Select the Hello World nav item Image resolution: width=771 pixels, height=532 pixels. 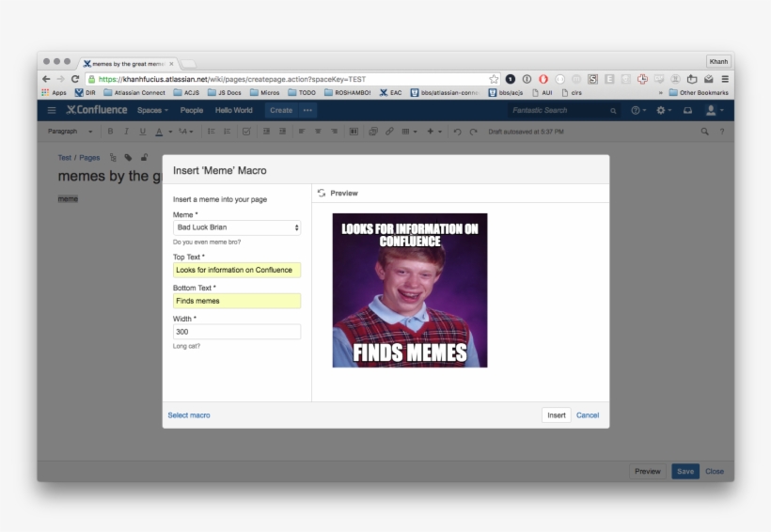[x=233, y=110]
